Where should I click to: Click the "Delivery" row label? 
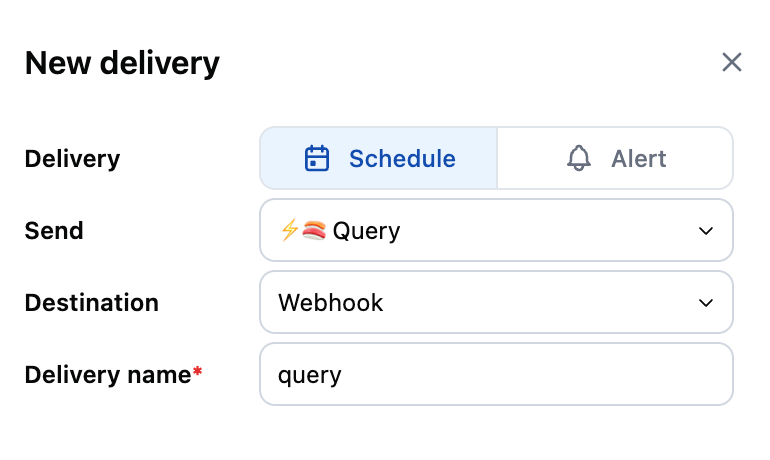tap(72, 158)
